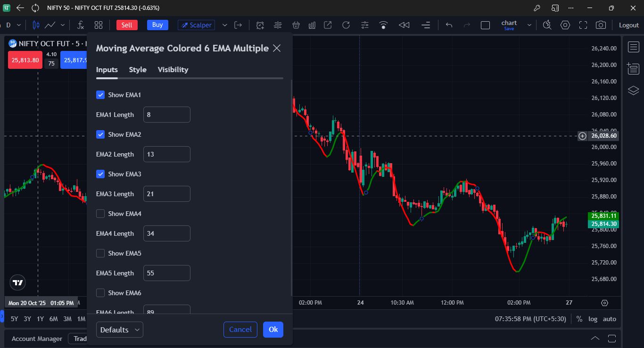The image size is (644, 348).
Task: Switch to the Style tab
Action: (138, 69)
